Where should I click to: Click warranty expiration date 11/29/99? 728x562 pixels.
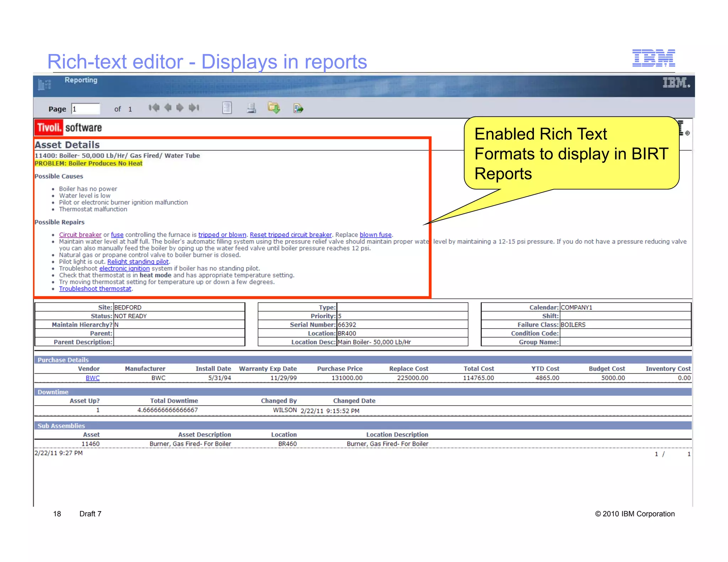click(284, 378)
